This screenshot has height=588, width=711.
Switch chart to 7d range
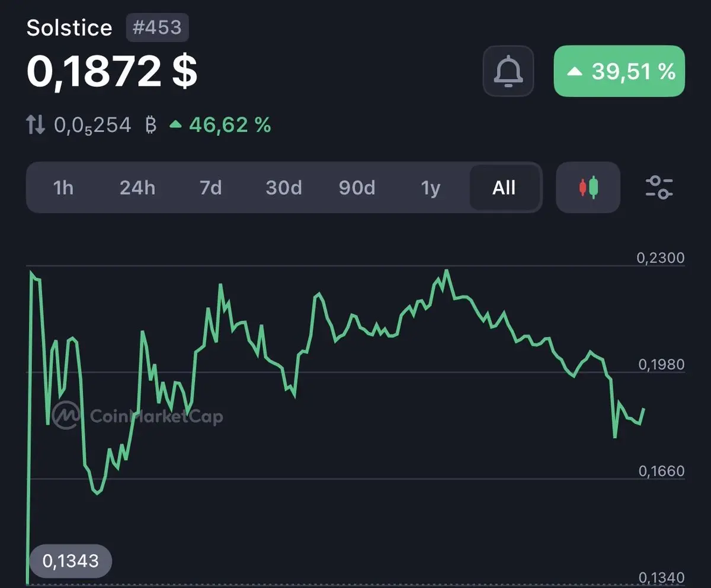pos(210,188)
